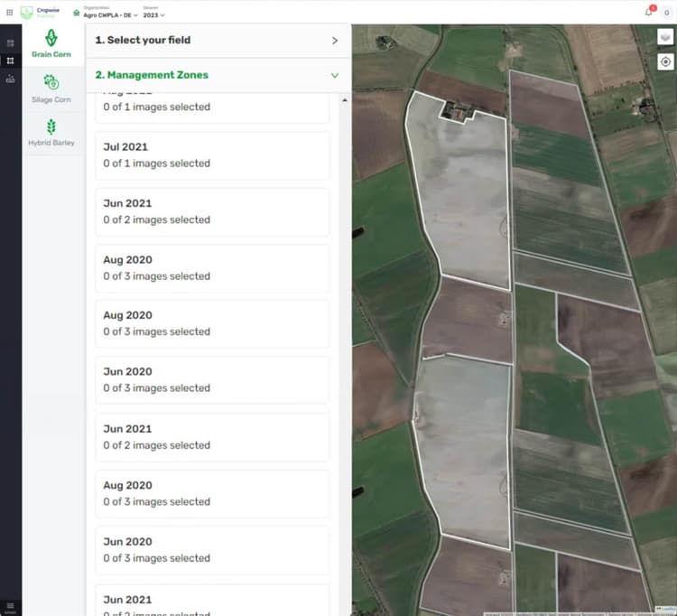The height and width of the screenshot is (616, 677).
Task: Select the Hybrid Barley crop tab
Action: (51, 133)
